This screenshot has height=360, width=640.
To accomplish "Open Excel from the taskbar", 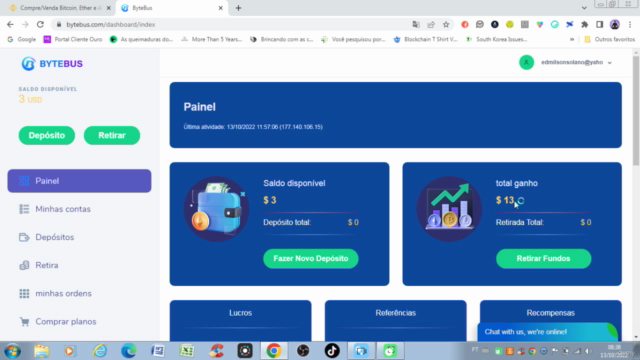I will (x=187, y=351).
